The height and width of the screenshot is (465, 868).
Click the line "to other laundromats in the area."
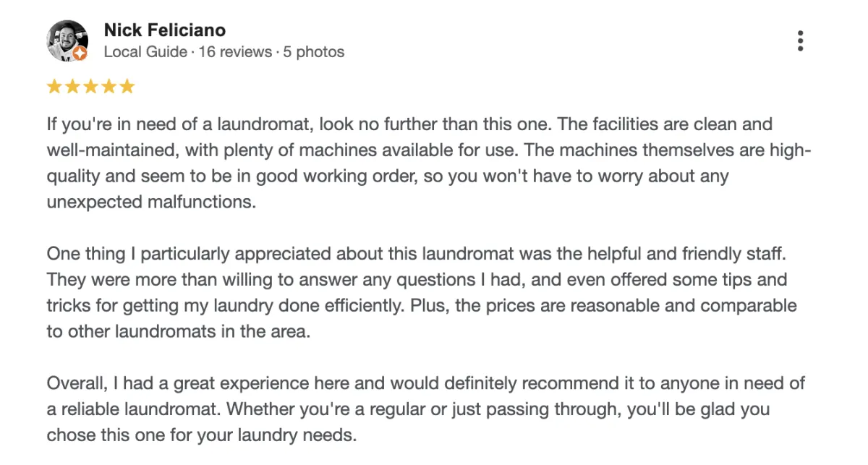tap(190, 332)
